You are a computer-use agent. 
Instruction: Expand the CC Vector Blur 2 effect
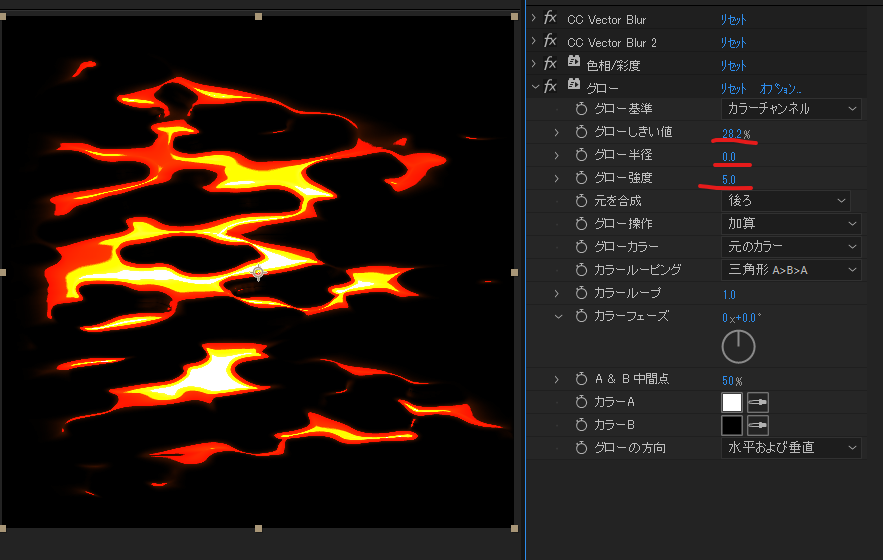point(534,42)
